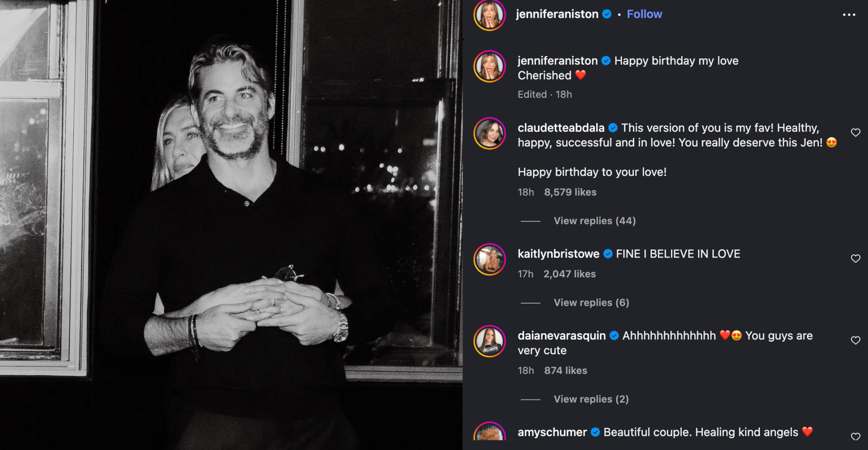Open the three-dot more options menu

pyautogui.click(x=849, y=15)
